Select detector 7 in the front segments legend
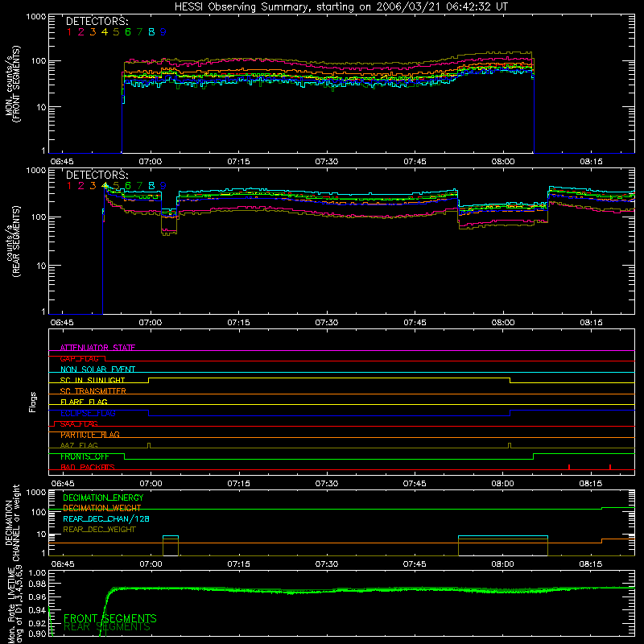 [x=139, y=32]
